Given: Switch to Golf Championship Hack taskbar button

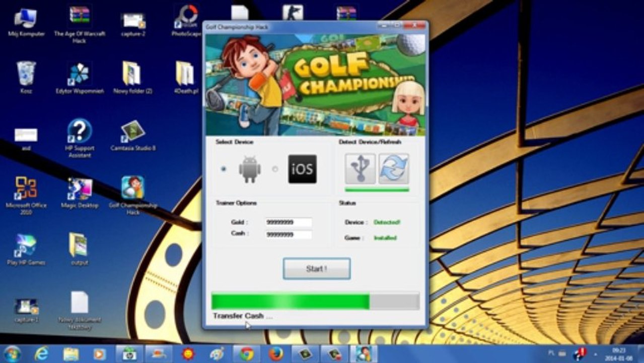Looking at the screenshot, I should [x=363, y=354].
